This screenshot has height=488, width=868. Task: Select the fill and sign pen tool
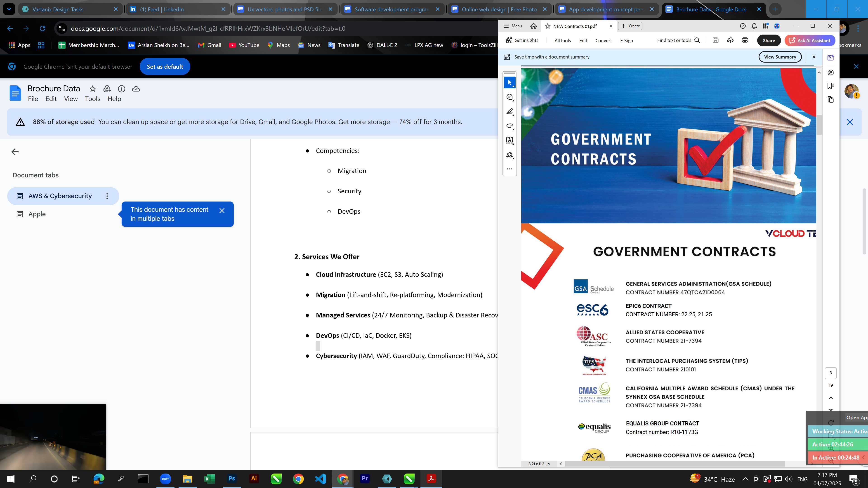coord(509,155)
